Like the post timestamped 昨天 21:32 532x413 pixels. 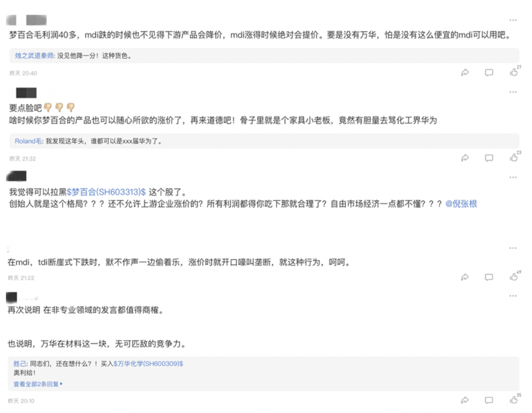tap(514, 158)
